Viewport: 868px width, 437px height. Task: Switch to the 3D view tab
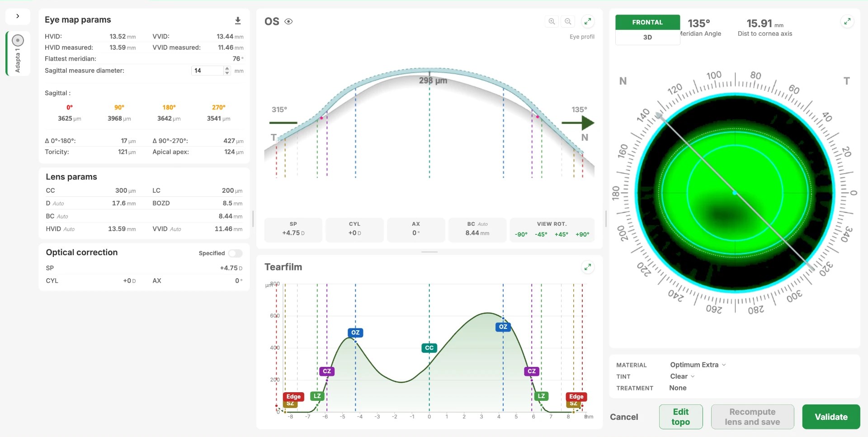[x=647, y=37]
